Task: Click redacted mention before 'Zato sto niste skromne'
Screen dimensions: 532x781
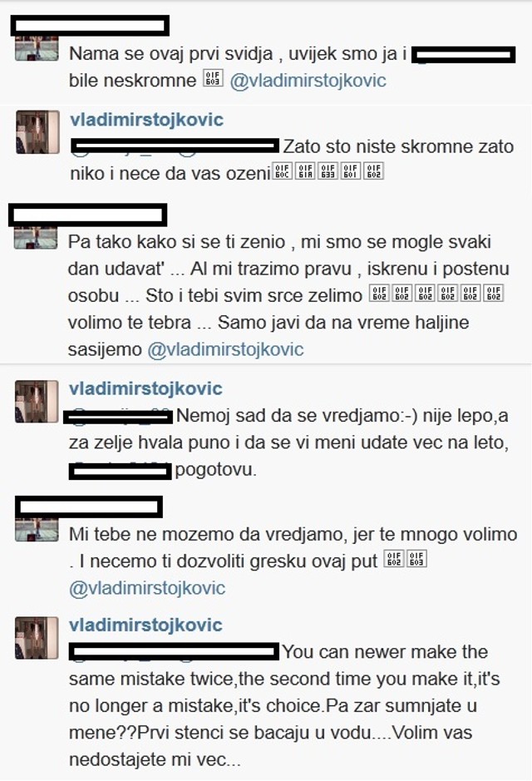Action: tap(175, 146)
